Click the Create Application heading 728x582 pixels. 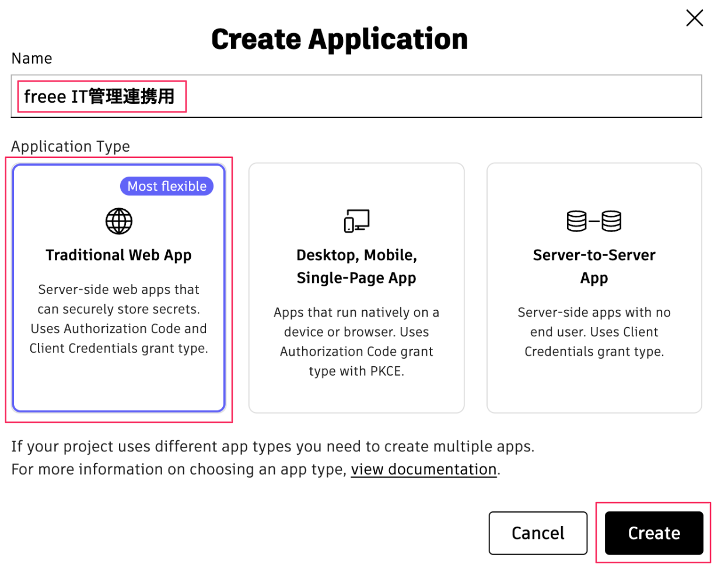point(339,40)
